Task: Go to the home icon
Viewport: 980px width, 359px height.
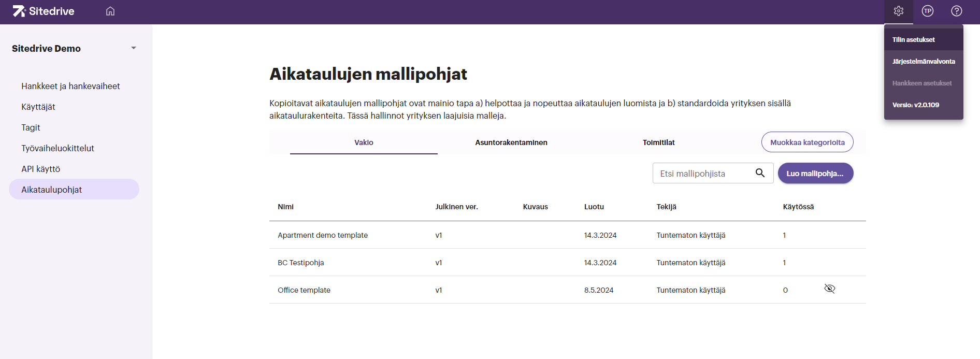Action: click(x=110, y=11)
